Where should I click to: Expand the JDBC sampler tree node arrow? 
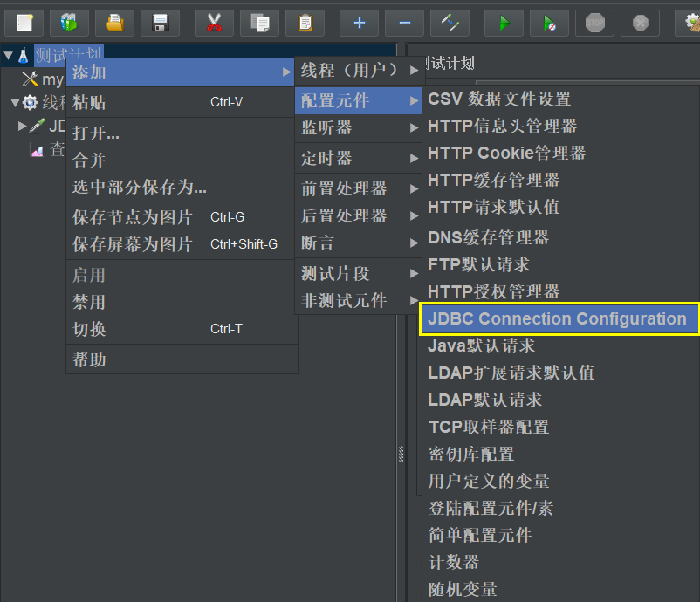click(x=22, y=126)
